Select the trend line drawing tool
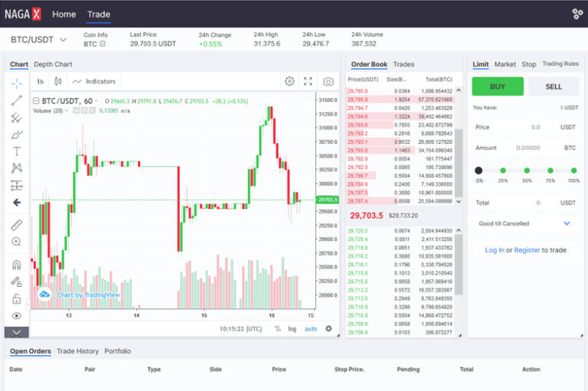This screenshot has height=391, width=588. pos(17,100)
